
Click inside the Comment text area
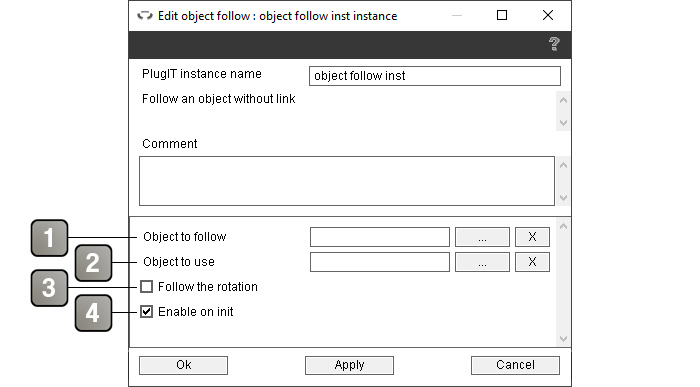[347, 181]
